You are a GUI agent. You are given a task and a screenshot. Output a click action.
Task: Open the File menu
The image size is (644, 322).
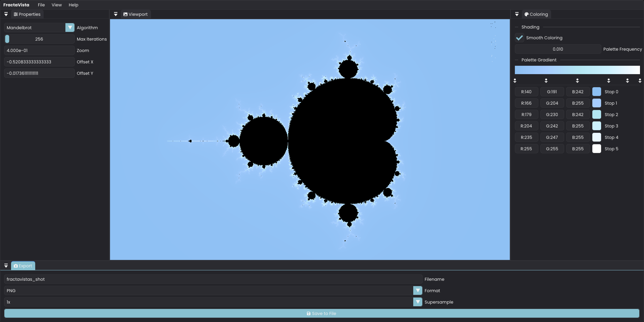click(41, 5)
